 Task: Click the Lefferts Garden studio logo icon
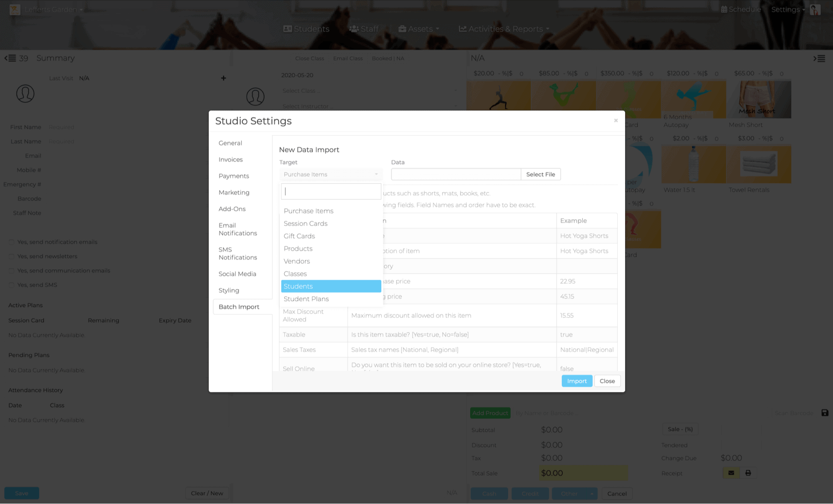click(15, 9)
